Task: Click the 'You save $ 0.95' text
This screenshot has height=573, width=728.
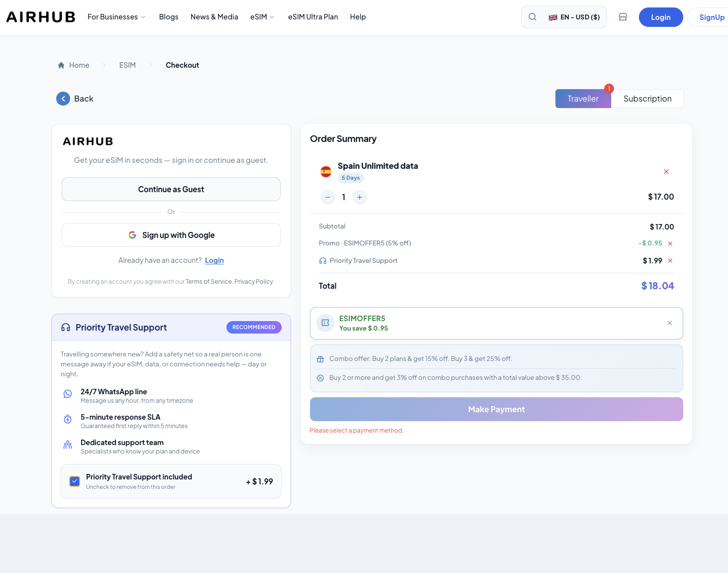Action: click(364, 329)
